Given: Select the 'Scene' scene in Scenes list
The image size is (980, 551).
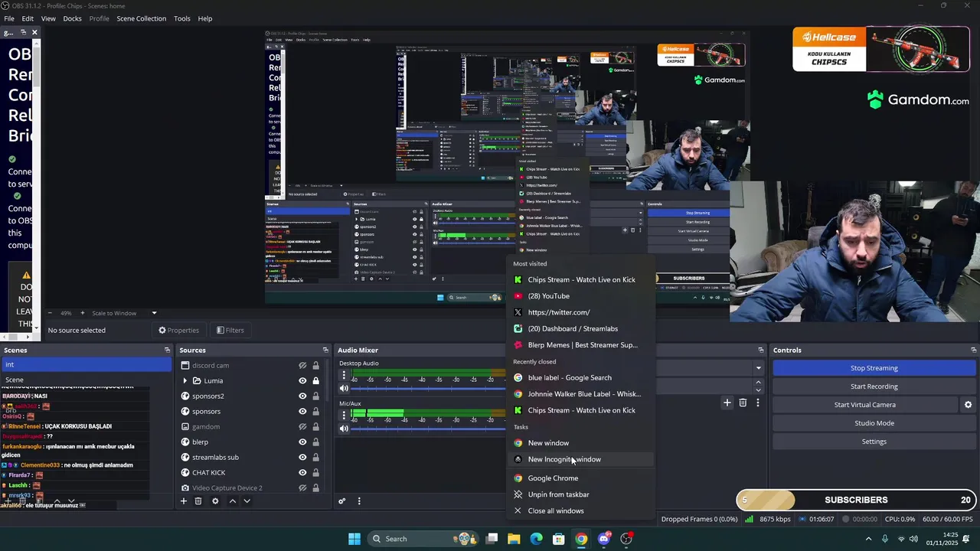Looking at the screenshot, I should pyautogui.click(x=86, y=380).
